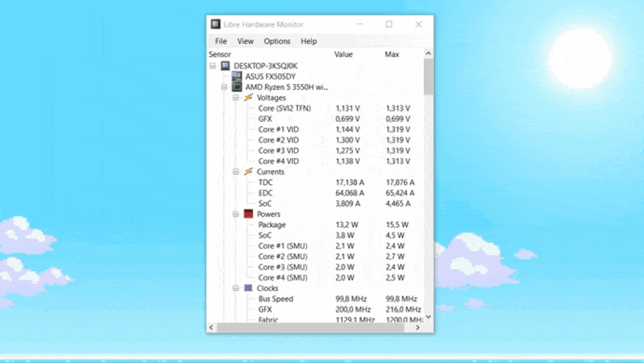
Task: Collapse the Powers group
Action: (x=236, y=214)
